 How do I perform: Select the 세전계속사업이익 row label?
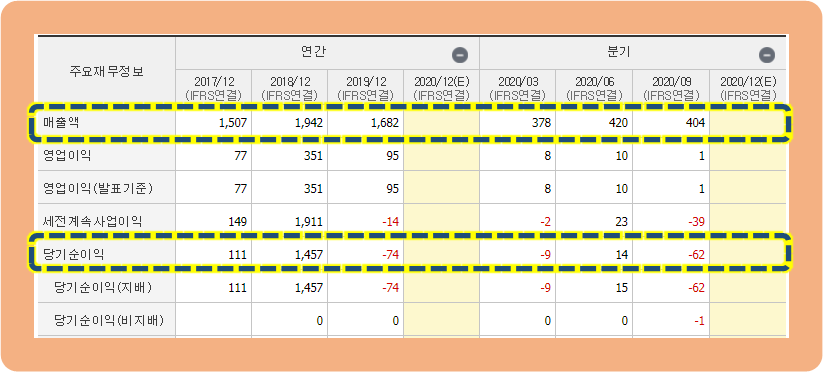tap(92, 221)
